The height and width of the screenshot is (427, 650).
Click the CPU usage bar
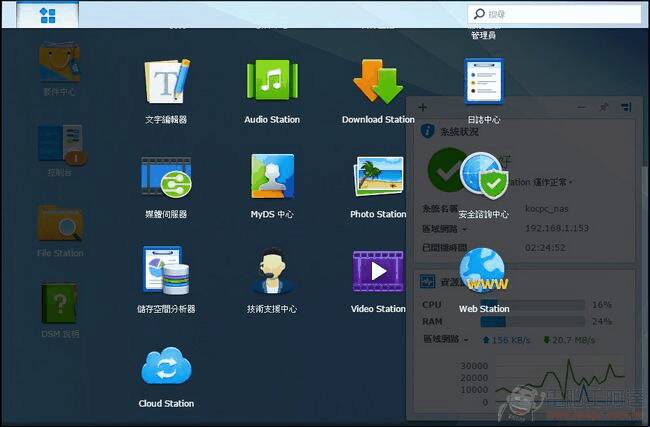(x=533, y=305)
